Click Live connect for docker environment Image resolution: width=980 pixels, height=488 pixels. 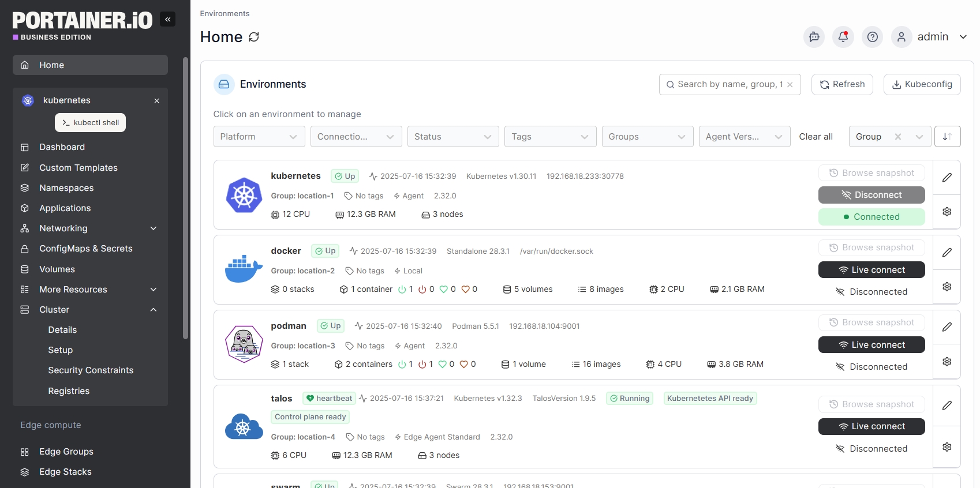pos(871,270)
